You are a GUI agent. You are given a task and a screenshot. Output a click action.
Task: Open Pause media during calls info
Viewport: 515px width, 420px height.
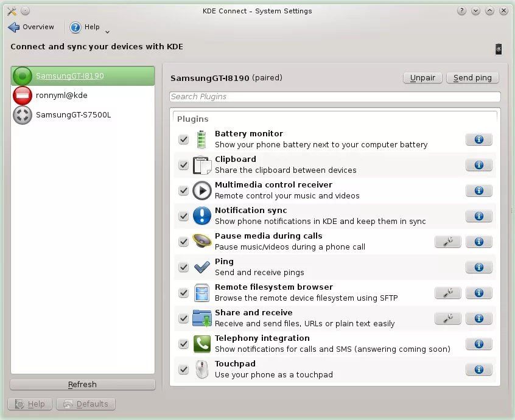479,242
